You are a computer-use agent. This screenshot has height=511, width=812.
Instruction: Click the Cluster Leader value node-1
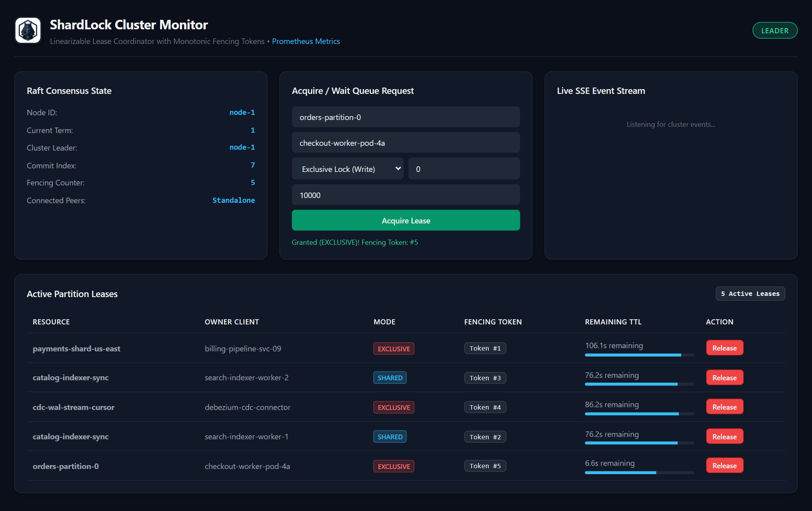tap(242, 147)
